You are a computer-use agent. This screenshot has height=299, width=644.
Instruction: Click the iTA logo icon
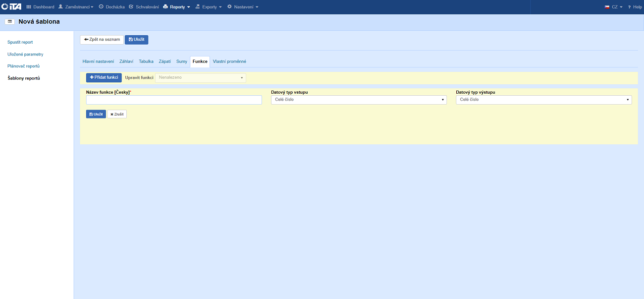[12, 7]
